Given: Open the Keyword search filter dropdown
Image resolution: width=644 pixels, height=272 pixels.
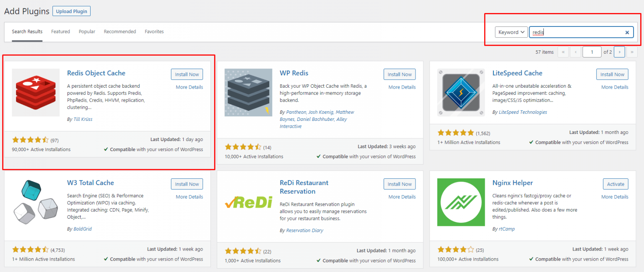Looking at the screenshot, I should click(x=511, y=32).
